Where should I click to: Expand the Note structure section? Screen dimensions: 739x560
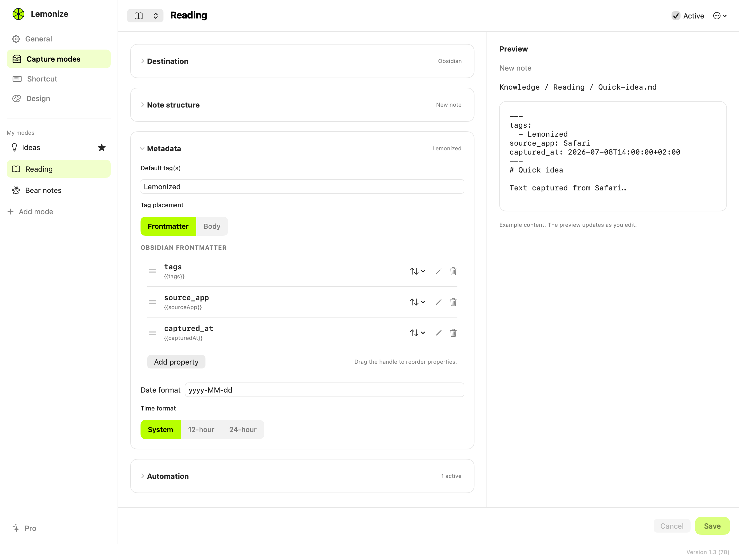(x=302, y=105)
